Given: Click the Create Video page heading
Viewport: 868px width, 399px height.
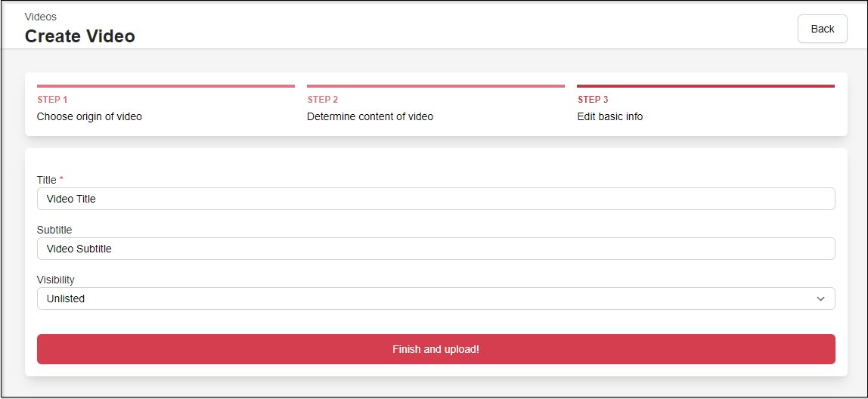Looking at the screenshot, I should 80,36.
